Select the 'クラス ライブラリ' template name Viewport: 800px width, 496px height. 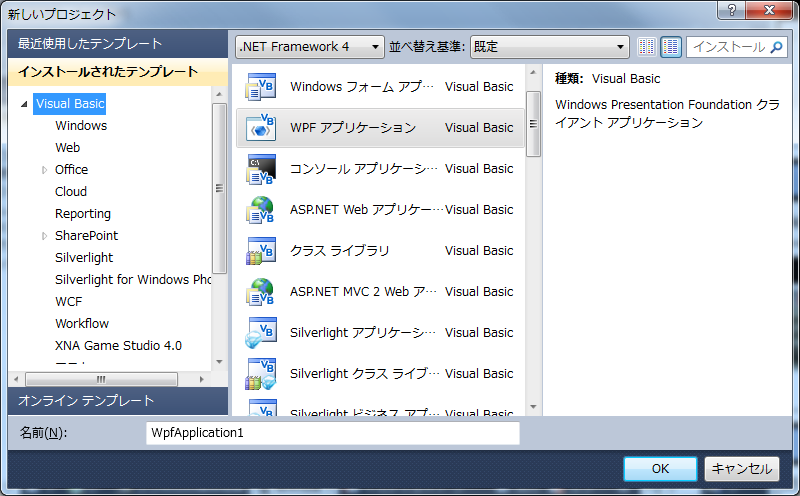tap(339, 251)
